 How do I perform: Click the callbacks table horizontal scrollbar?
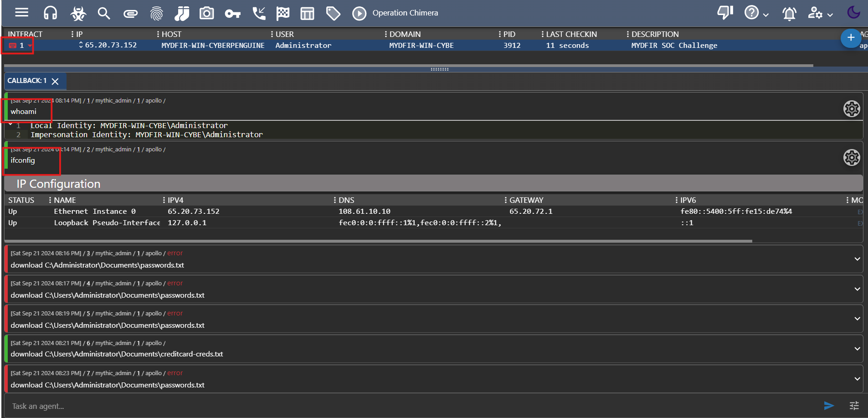pyautogui.click(x=409, y=66)
